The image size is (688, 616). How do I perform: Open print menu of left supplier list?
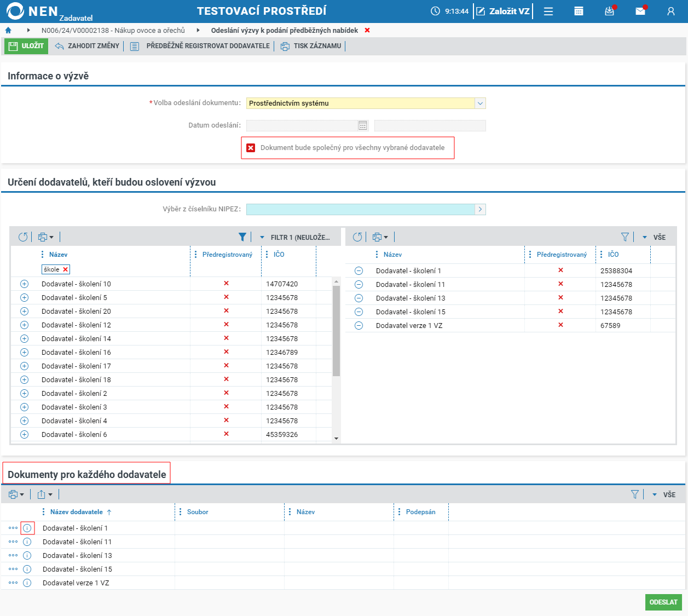coord(45,237)
